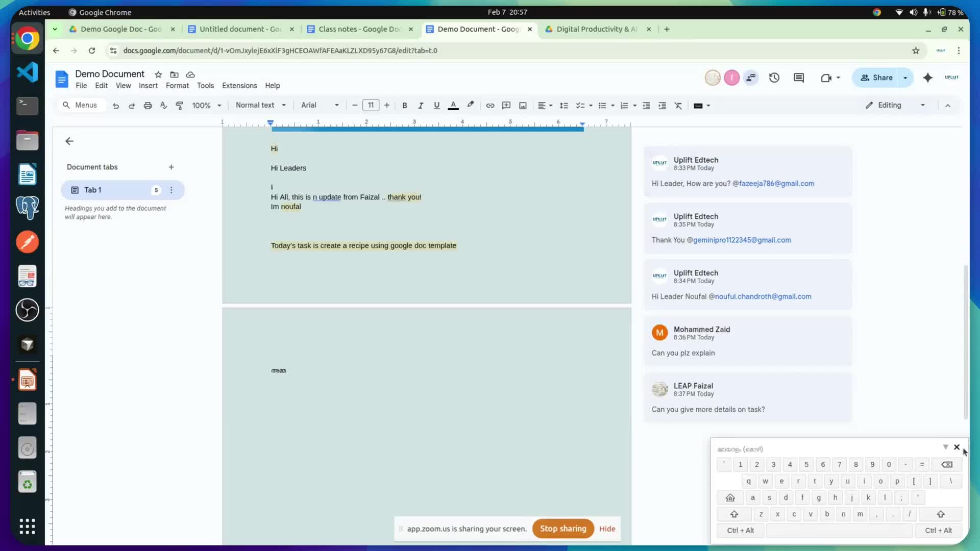The width and height of the screenshot is (980, 551).
Task: Open the Arial font dropdown
Action: (320, 105)
